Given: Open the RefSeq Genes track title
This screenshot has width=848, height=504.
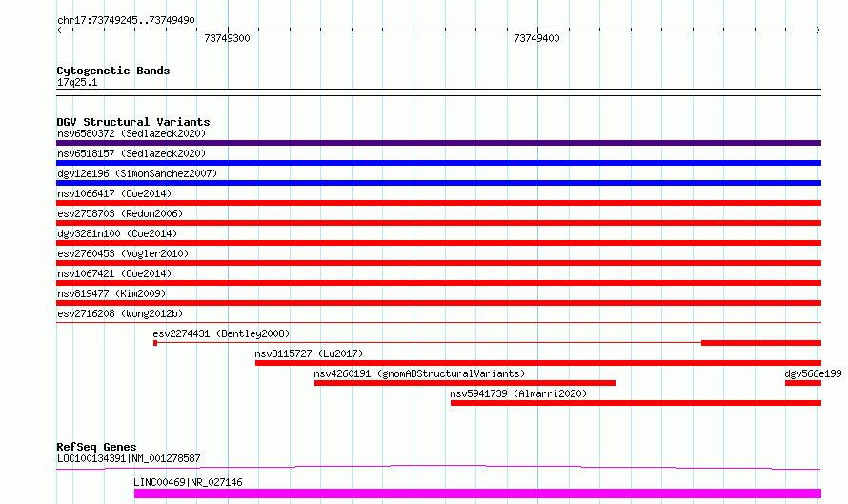Looking at the screenshot, I should tap(96, 447).
